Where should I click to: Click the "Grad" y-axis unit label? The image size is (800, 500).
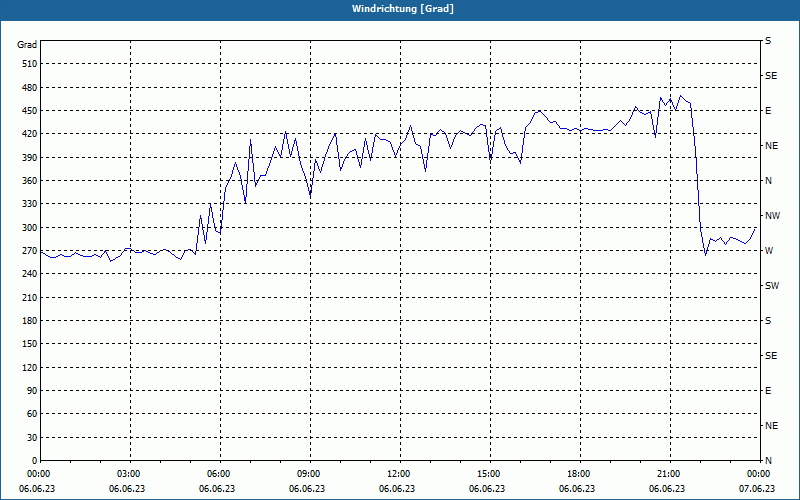pyautogui.click(x=27, y=45)
